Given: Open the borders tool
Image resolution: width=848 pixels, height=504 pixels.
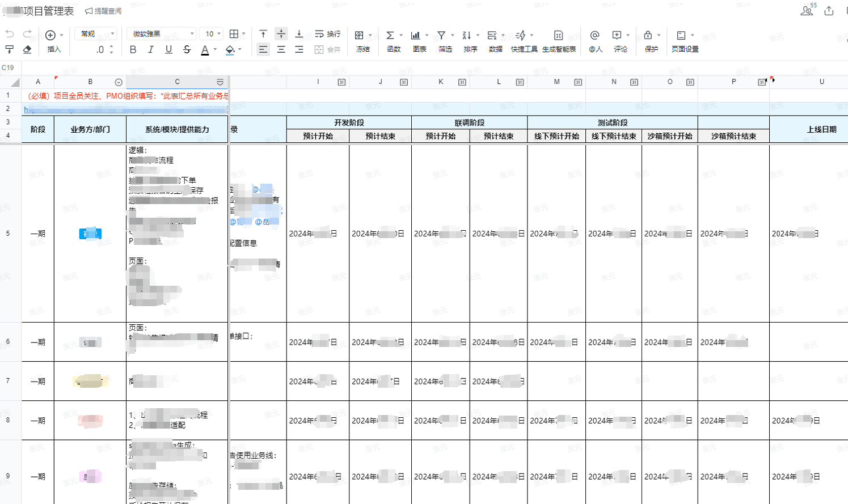Looking at the screenshot, I should point(234,34).
